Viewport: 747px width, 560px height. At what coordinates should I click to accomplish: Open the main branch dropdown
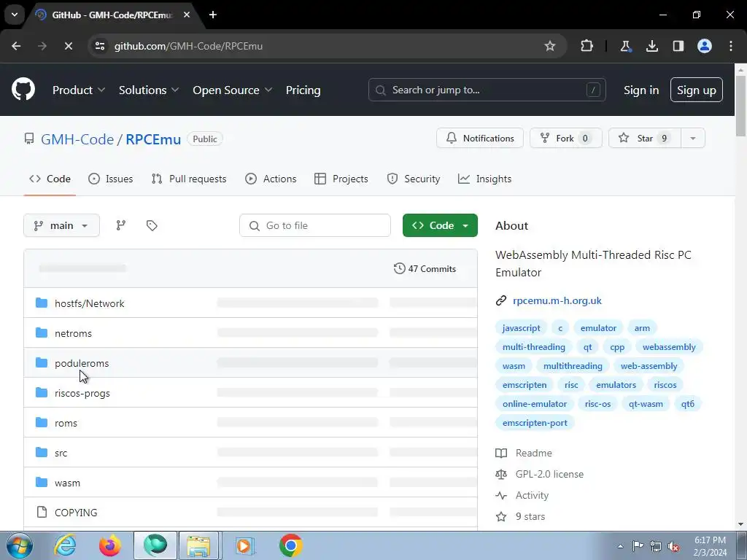(x=61, y=225)
